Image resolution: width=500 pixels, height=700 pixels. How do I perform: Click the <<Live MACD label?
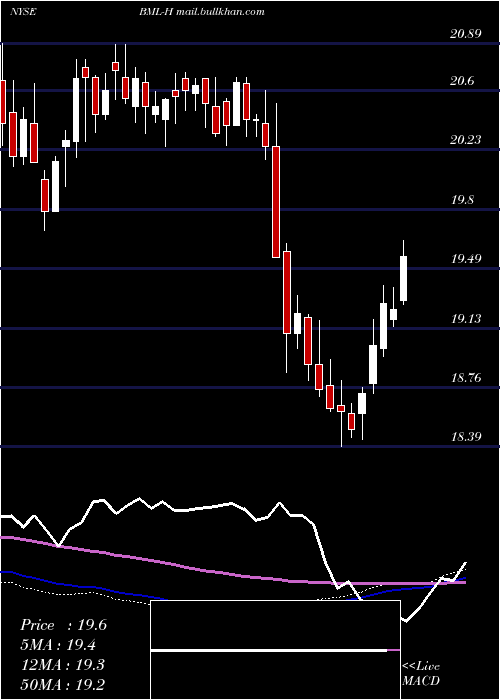tap(421, 673)
